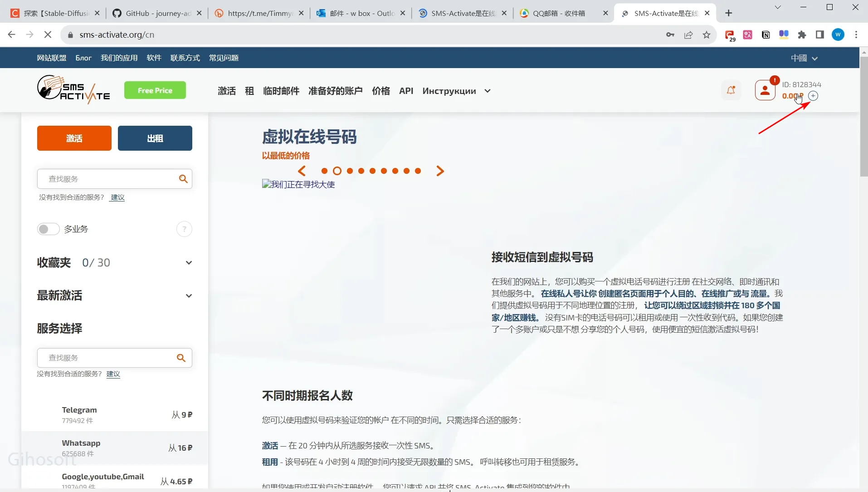The height and width of the screenshot is (492, 868).
Task: Open the multi-service help question mark
Action: click(x=184, y=229)
